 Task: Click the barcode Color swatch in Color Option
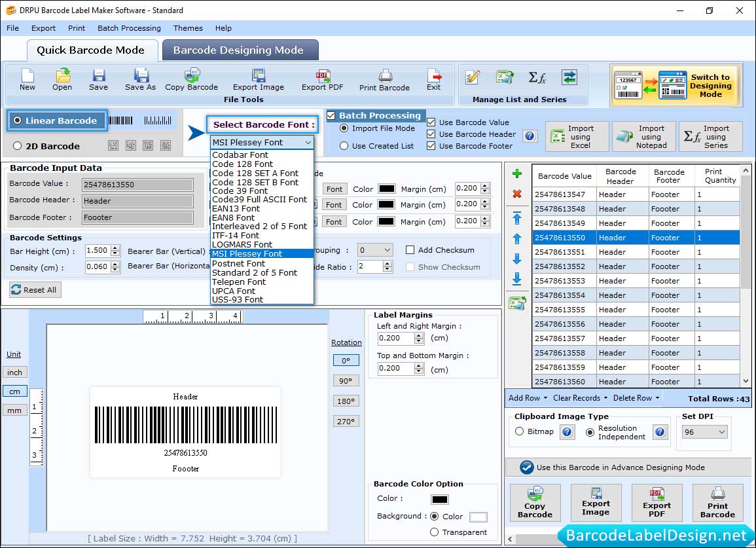pyautogui.click(x=440, y=500)
